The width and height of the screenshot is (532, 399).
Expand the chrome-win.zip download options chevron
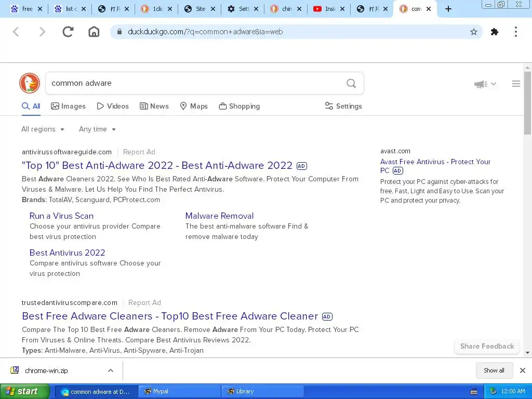point(111,370)
